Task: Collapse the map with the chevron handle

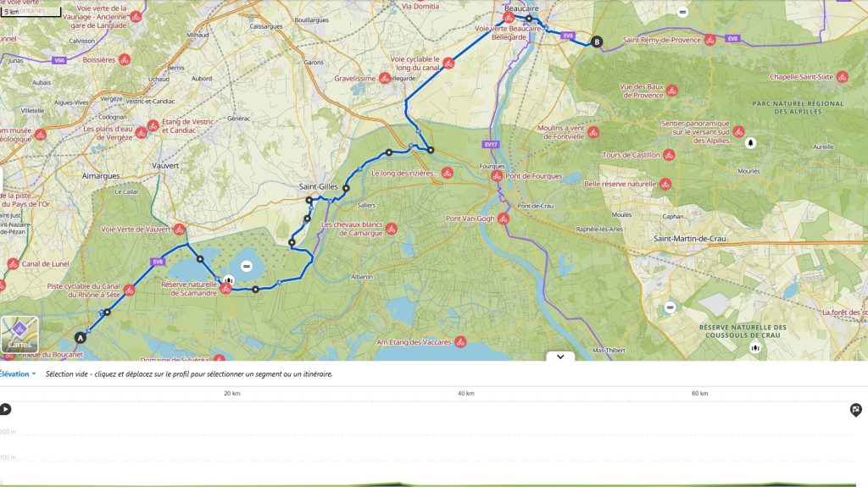Action: tap(560, 357)
